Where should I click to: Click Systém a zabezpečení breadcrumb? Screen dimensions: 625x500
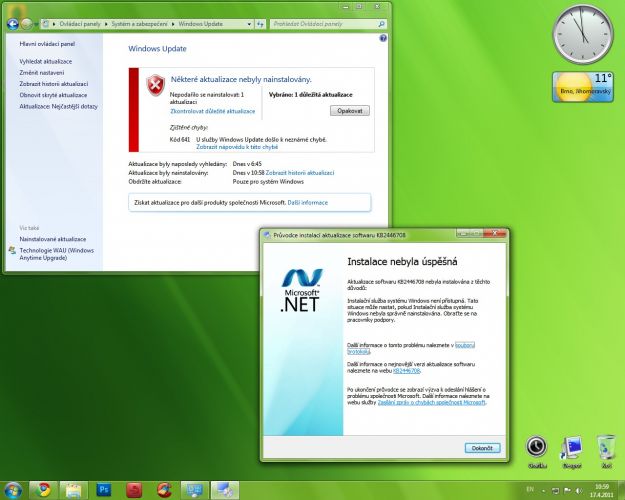click(140, 24)
